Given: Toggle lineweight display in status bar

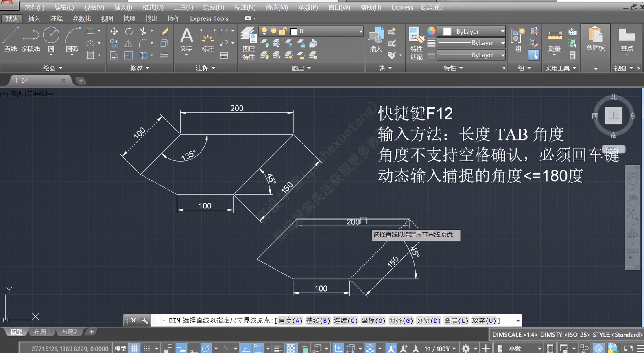Looking at the screenshot, I should (278, 348).
